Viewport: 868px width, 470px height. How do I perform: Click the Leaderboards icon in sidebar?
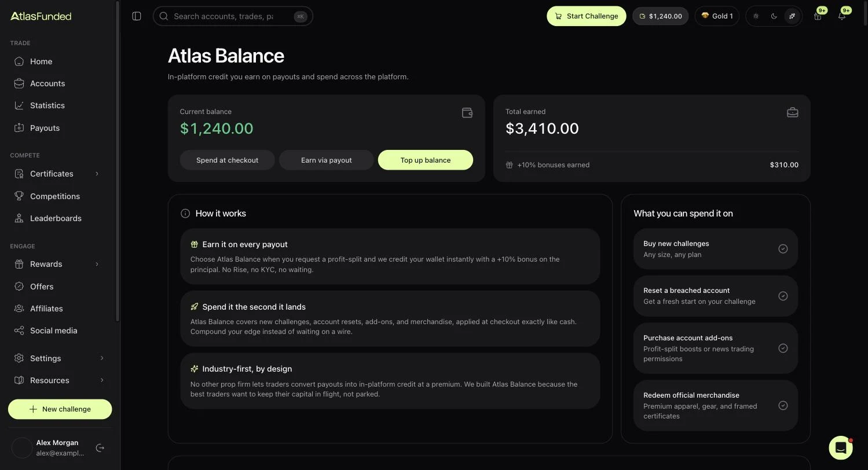[x=19, y=218]
